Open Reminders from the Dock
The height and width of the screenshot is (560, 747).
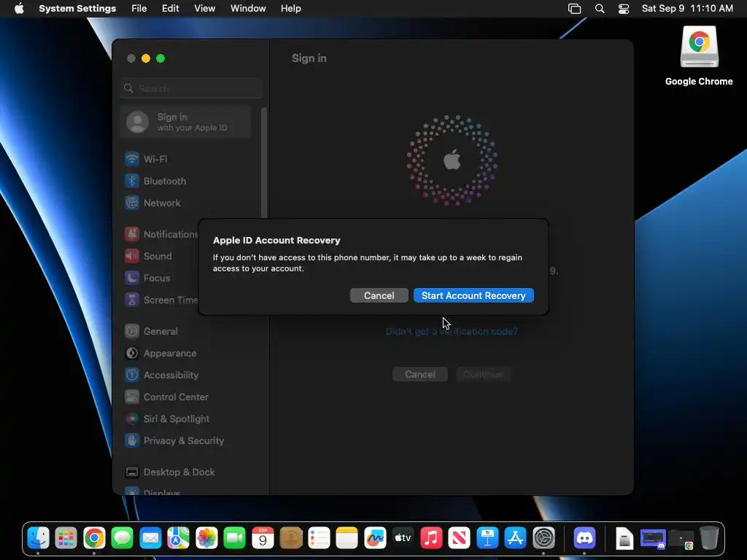319,538
